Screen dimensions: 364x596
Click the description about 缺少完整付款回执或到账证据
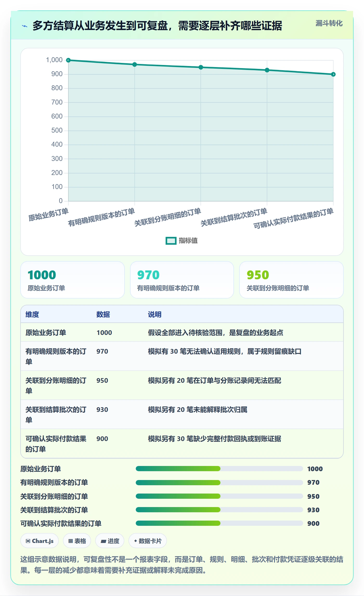(214, 439)
